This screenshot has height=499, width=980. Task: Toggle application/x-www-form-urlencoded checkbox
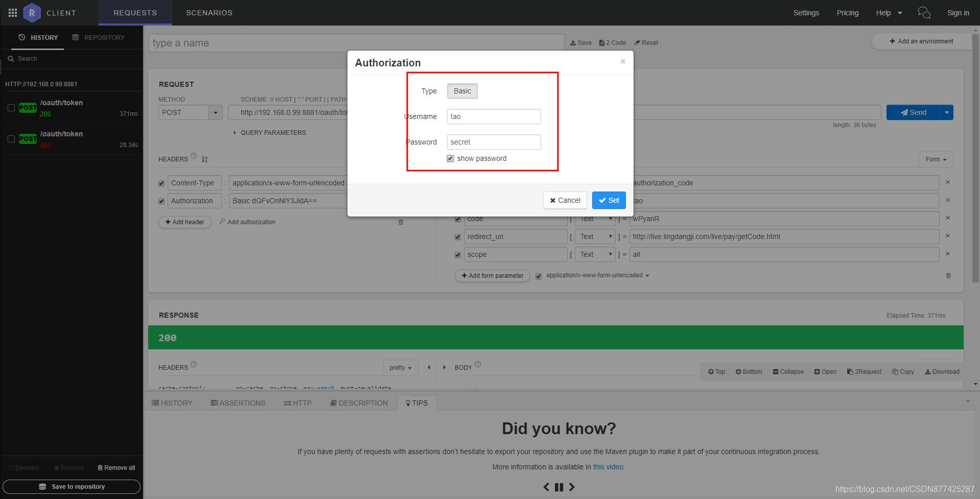tap(539, 276)
